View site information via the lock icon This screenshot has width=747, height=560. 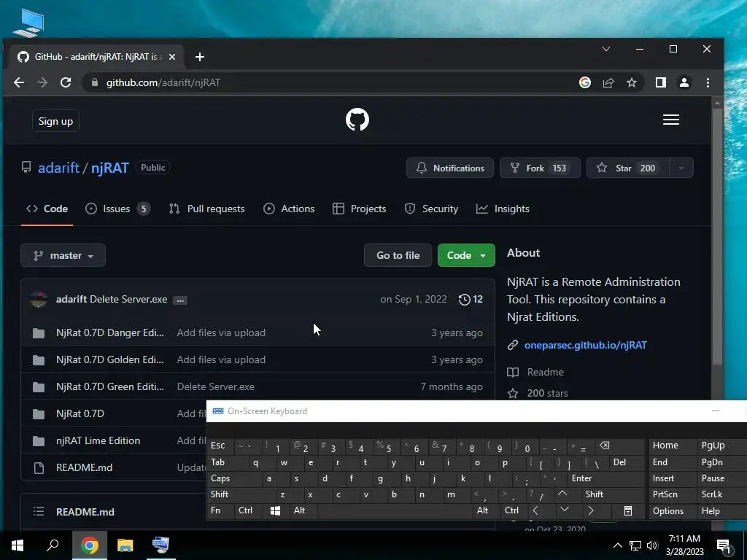(x=95, y=82)
